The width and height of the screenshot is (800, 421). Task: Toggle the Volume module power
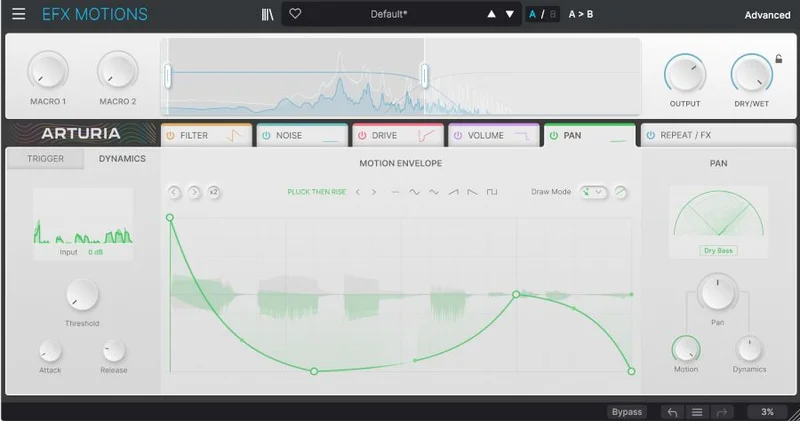click(458, 136)
